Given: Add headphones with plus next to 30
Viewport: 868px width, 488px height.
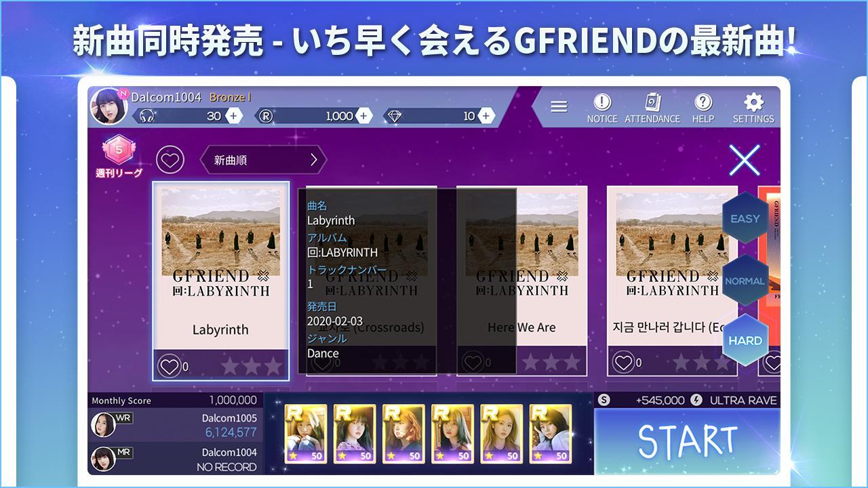Looking at the screenshot, I should click(233, 116).
